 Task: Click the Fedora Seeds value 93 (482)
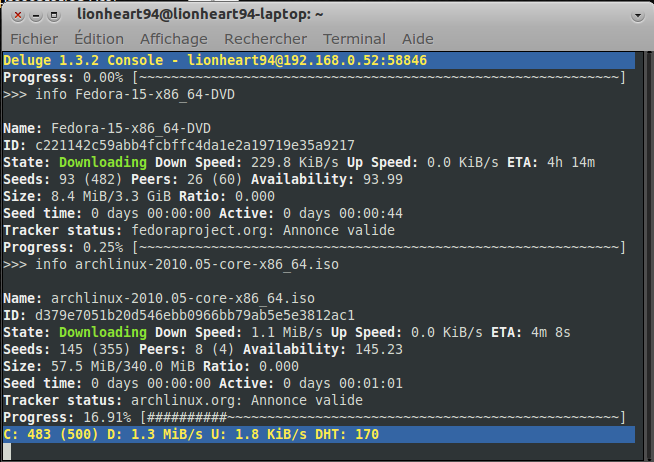(x=90, y=179)
